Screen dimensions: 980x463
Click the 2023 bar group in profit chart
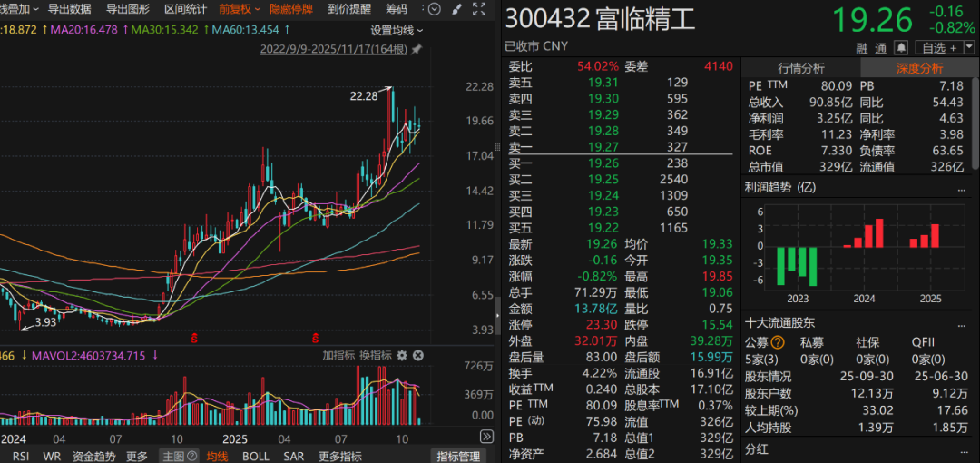click(x=798, y=267)
